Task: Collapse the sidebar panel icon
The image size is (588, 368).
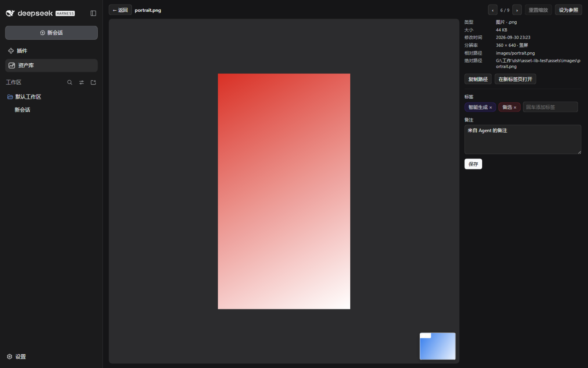Action: click(93, 13)
